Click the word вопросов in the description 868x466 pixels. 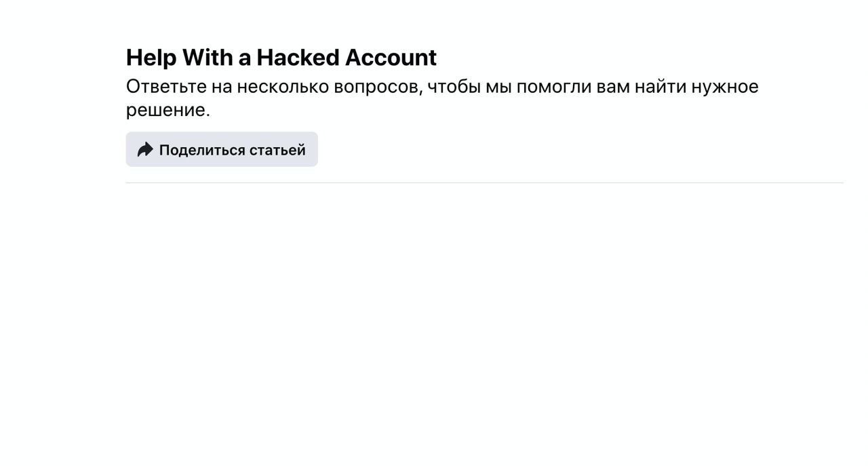click(x=378, y=87)
